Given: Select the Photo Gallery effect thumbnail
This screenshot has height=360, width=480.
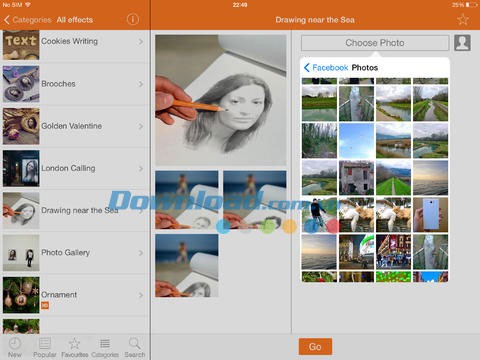Looking at the screenshot, I should click(x=21, y=253).
